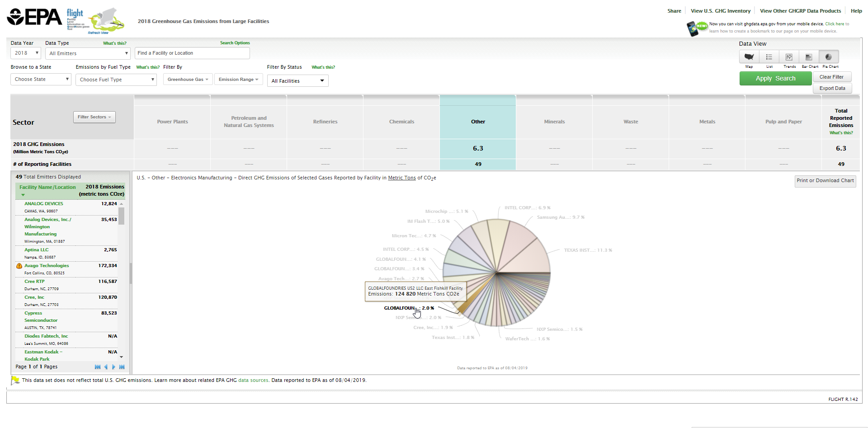This screenshot has width=868, height=428.
Task: Open the Help link
Action: coord(856,11)
